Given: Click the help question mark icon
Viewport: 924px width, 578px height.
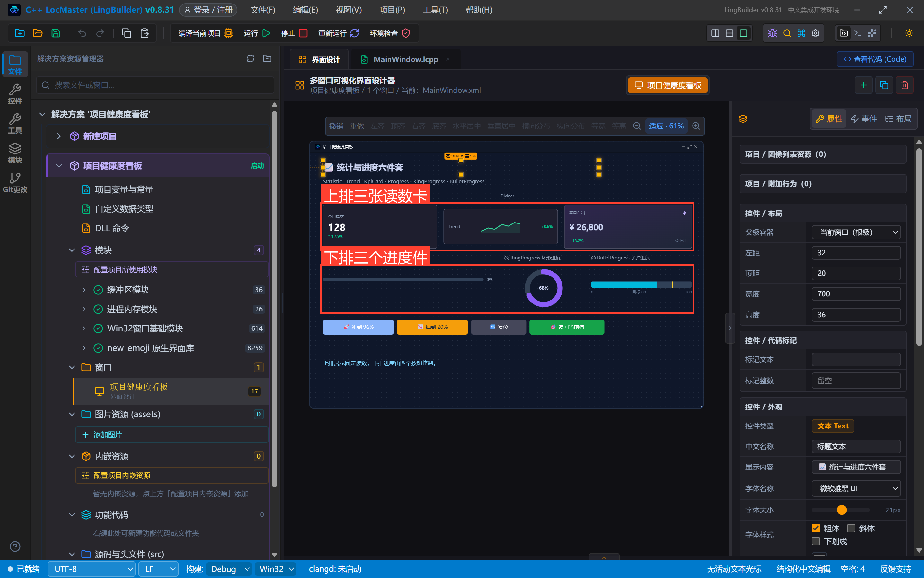Looking at the screenshot, I should point(15,546).
